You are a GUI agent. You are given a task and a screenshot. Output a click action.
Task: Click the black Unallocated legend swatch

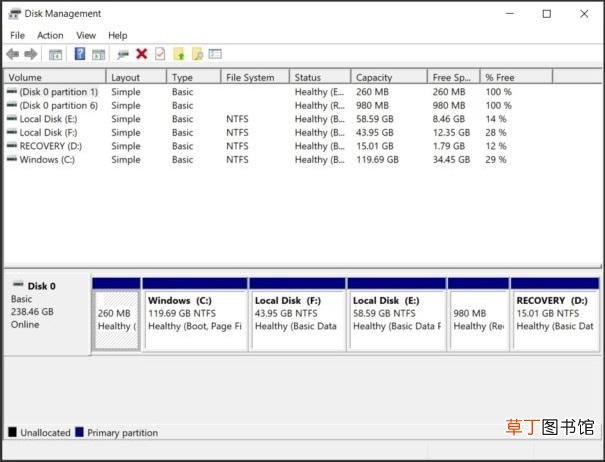[x=12, y=432]
